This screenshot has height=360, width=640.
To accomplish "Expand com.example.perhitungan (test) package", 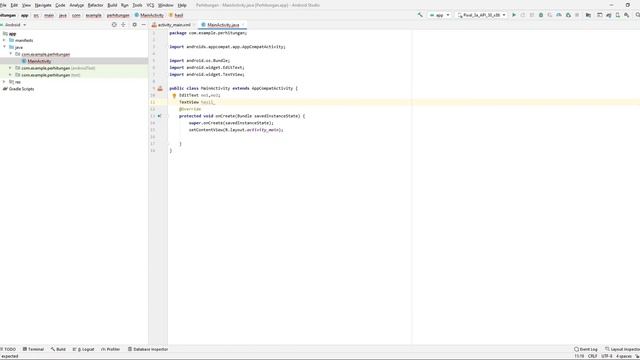I will pos(11,75).
